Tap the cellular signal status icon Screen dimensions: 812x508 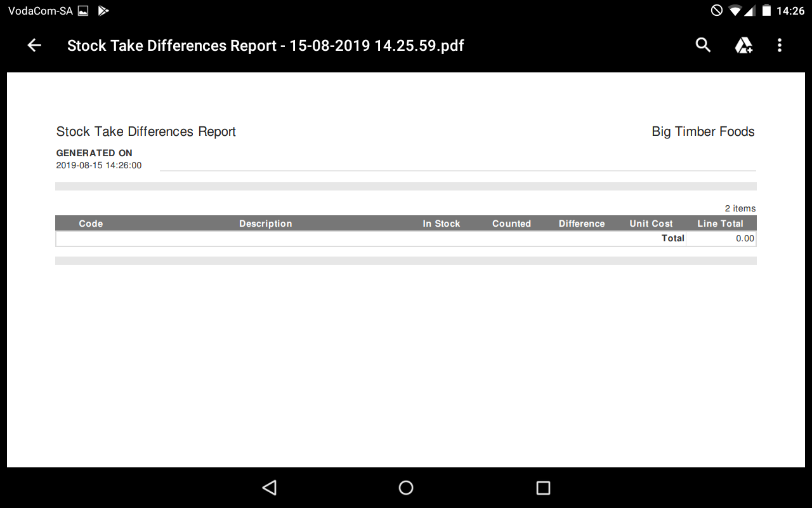click(x=750, y=11)
